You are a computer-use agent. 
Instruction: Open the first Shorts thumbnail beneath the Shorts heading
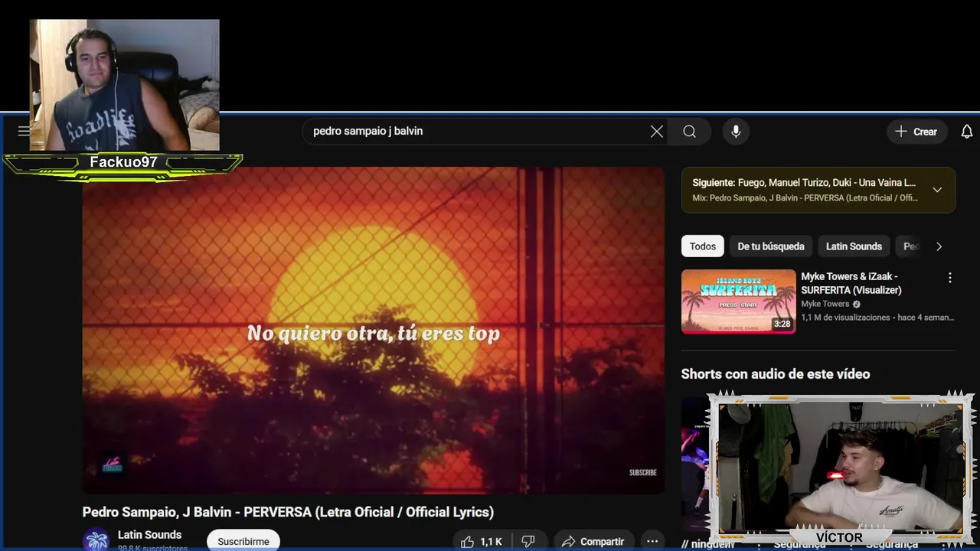coord(694,465)
